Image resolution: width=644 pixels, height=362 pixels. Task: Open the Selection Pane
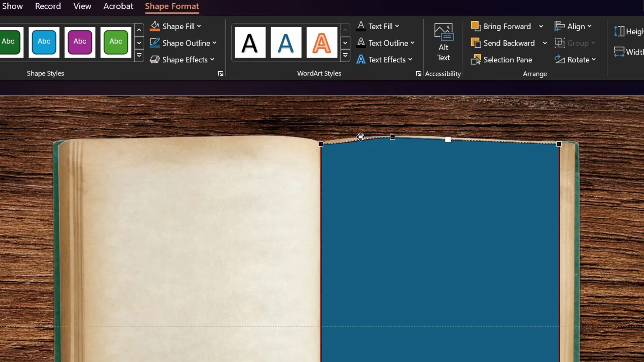[501, 60]
